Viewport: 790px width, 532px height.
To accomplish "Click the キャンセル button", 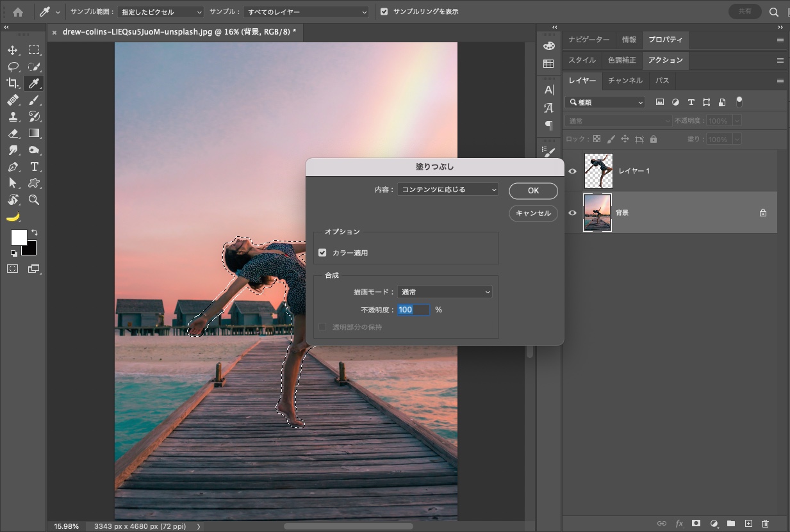I will tap(533, 213).
